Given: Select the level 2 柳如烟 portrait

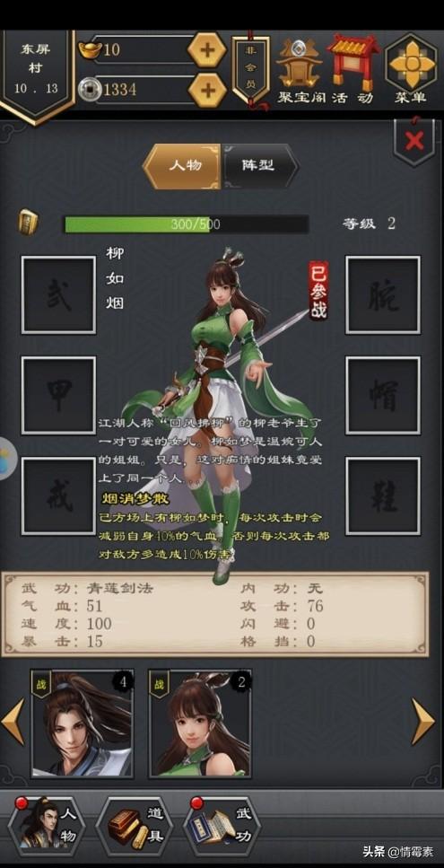Looking at the screenshot, I should [200, 723].
